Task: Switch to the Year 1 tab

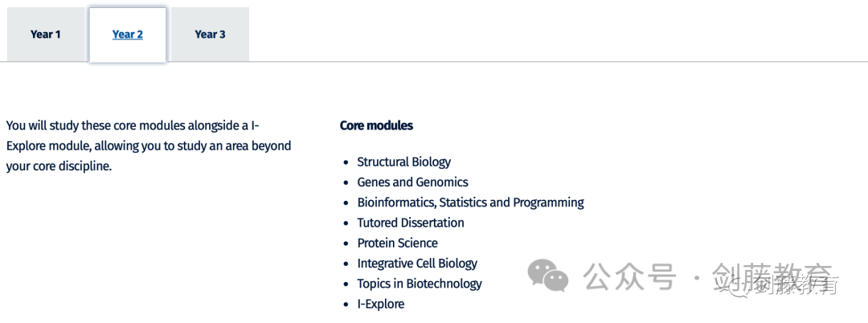Action: [x=45, y=35]
